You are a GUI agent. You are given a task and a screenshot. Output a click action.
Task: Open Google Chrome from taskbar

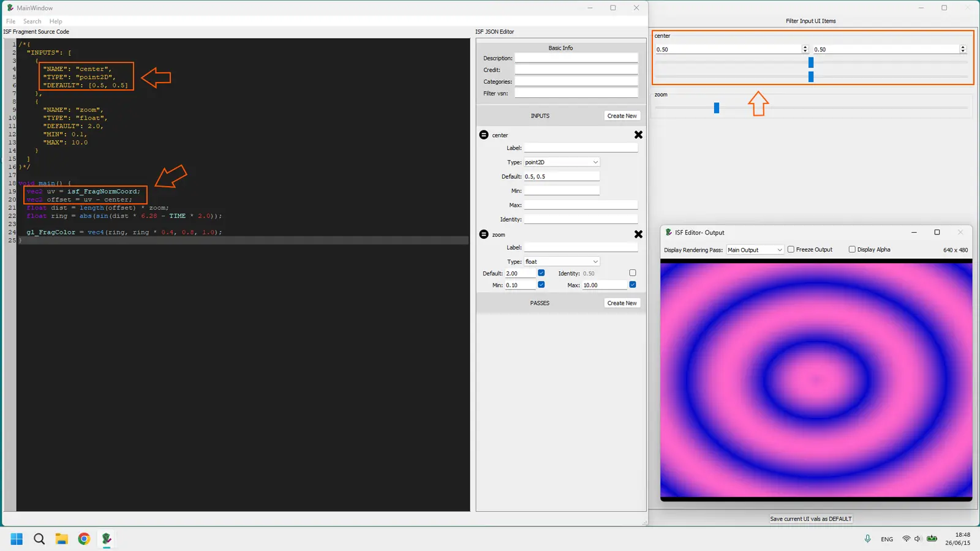(x=84, y=539)
